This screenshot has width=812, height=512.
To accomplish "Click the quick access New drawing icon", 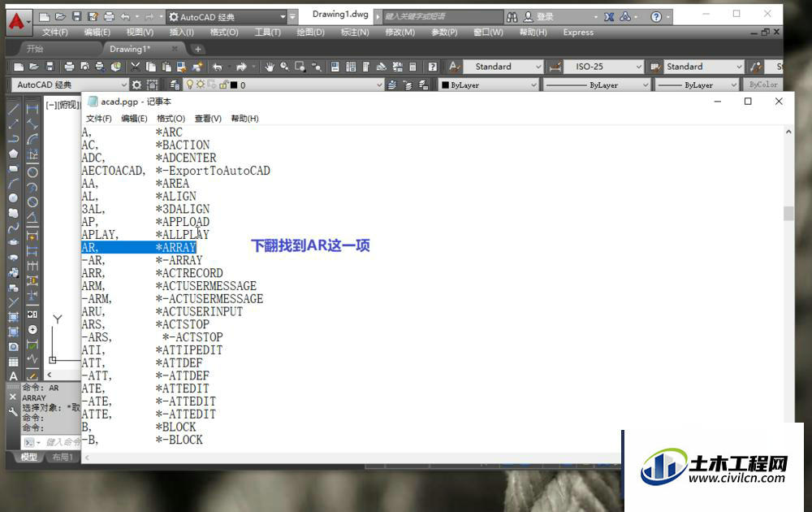I will pos(45,17).
